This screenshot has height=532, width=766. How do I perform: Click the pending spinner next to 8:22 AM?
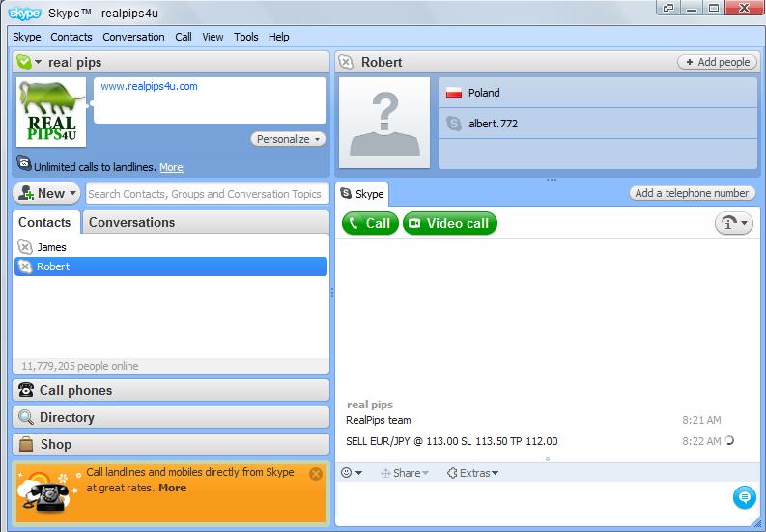point(729,440)
